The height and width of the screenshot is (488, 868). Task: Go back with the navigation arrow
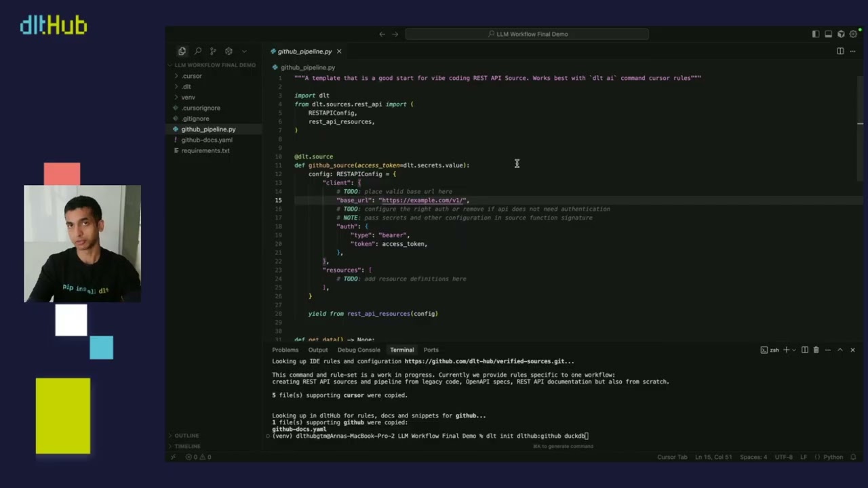click(x=382, y=34)
